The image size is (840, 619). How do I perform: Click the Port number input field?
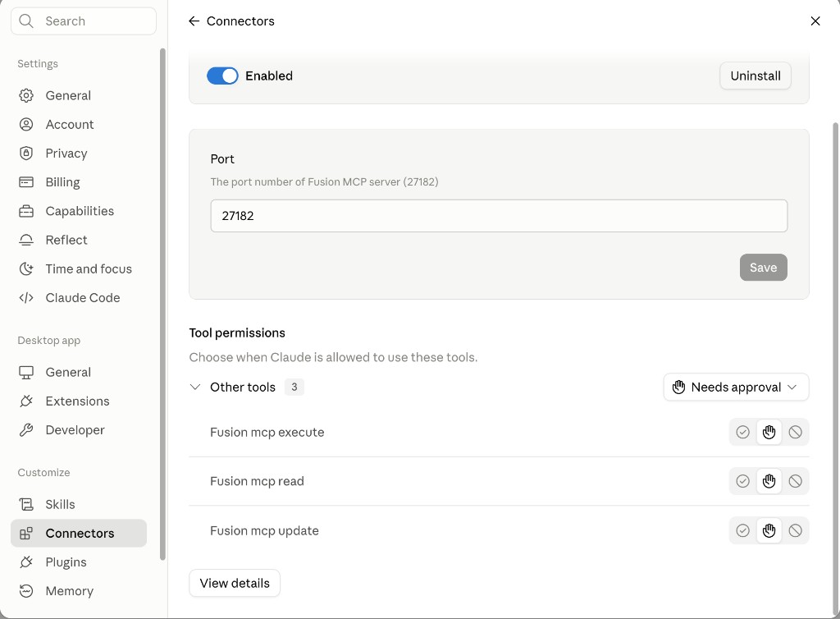click(x=499, y=216)
